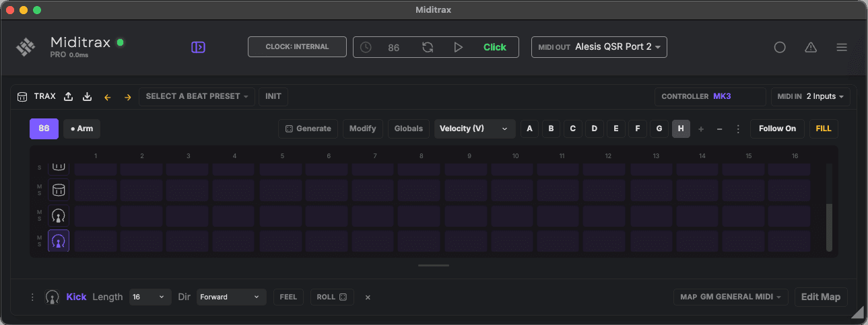
Task: Open the track options dots beside Kick
Action: click(x=32, y=297)
